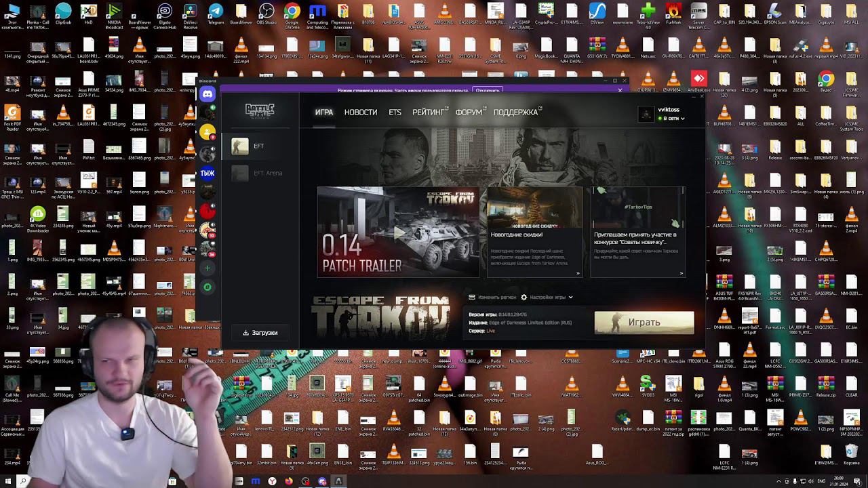Select the Google Chrome desktop shortcut
This screenshot has width=868, height=488.
coord(292,16)
